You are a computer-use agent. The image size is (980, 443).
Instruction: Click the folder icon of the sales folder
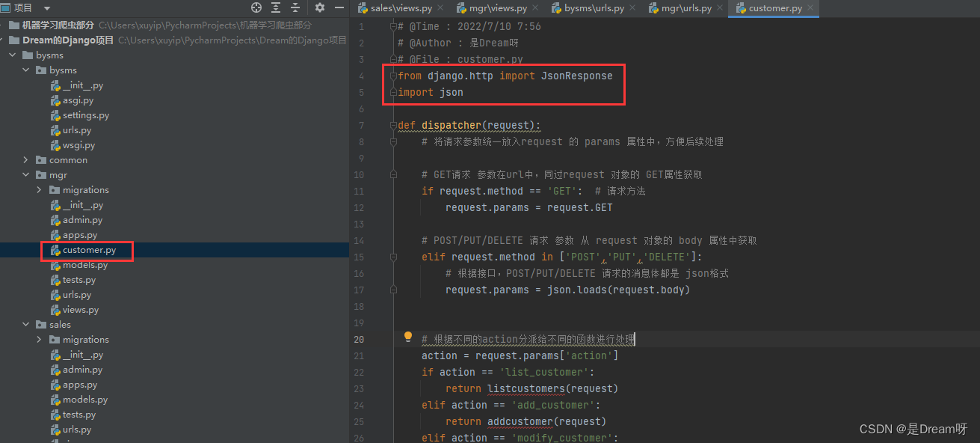(41, 325)
